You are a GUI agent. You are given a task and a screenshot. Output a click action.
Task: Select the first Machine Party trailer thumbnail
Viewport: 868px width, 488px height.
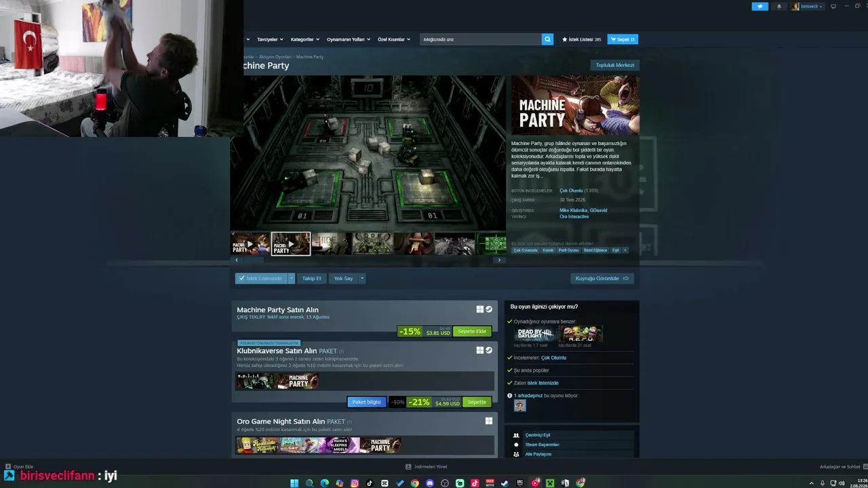(x=250, y=244)
